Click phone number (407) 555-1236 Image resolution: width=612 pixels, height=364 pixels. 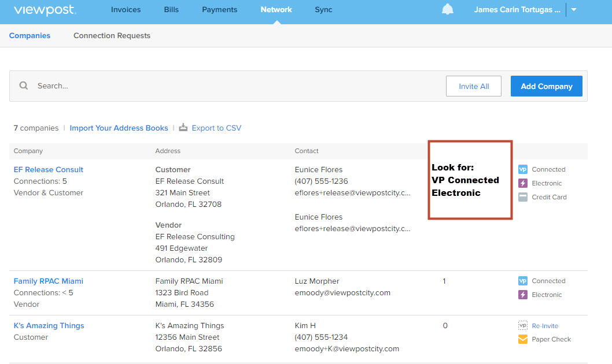(x=321, y=181)
